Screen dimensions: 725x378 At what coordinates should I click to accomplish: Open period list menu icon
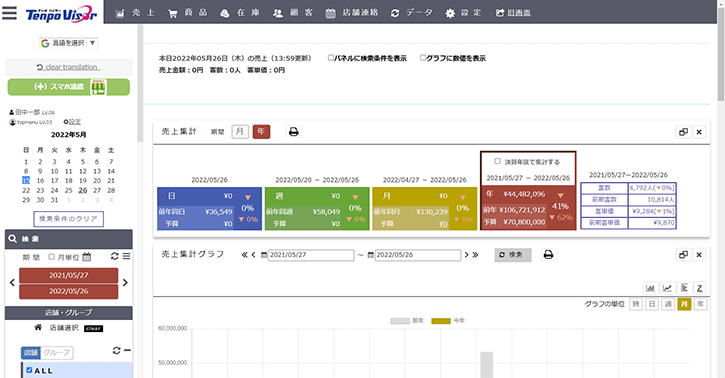point(126,256)
